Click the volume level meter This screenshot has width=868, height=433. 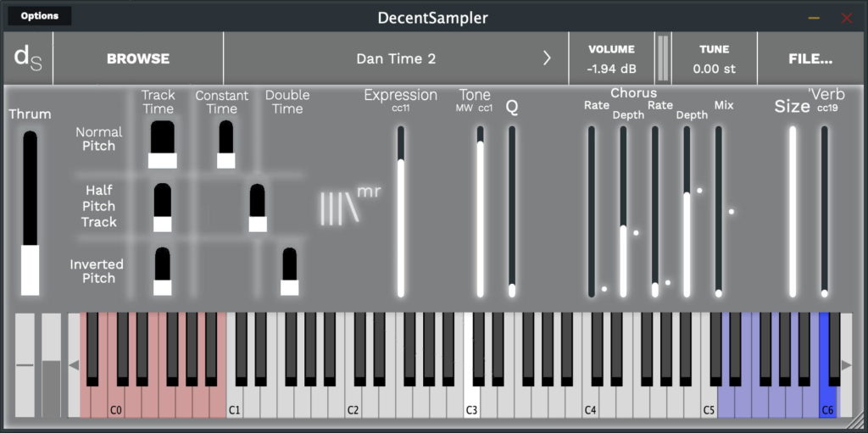663,58
